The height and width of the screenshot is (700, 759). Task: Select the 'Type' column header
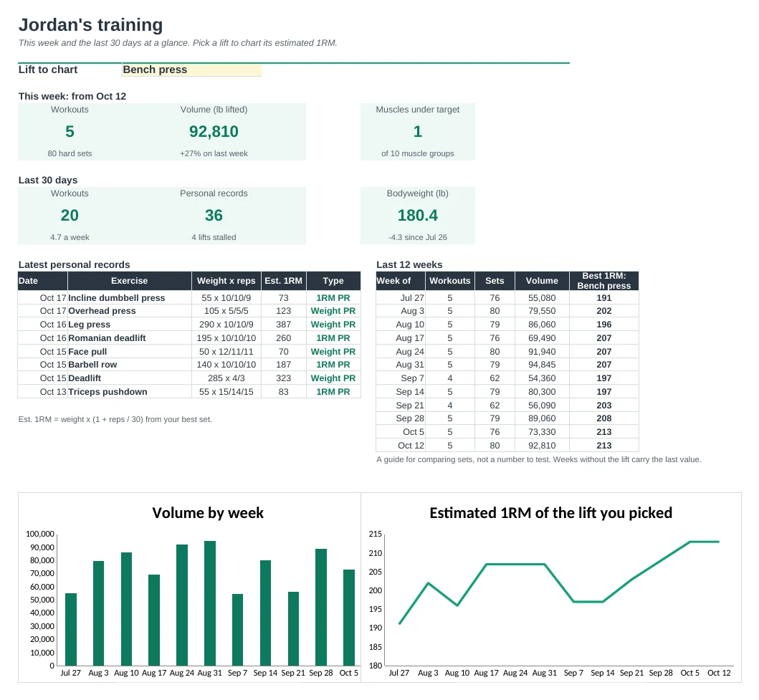pyautogui.click(x=333, y=281)
